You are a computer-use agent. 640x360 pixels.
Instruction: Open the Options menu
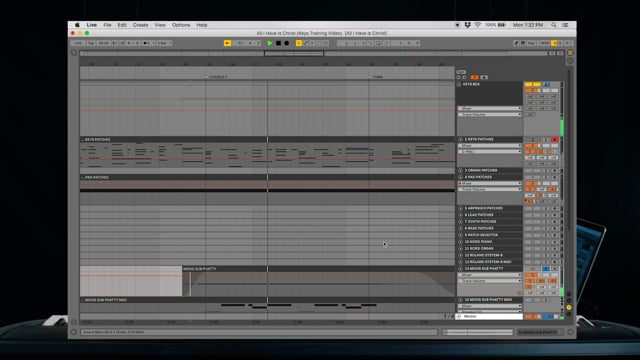point(181,25)
